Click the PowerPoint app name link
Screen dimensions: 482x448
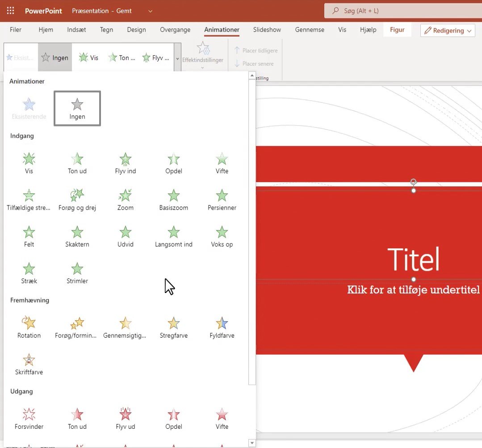(x=43, y=11)
